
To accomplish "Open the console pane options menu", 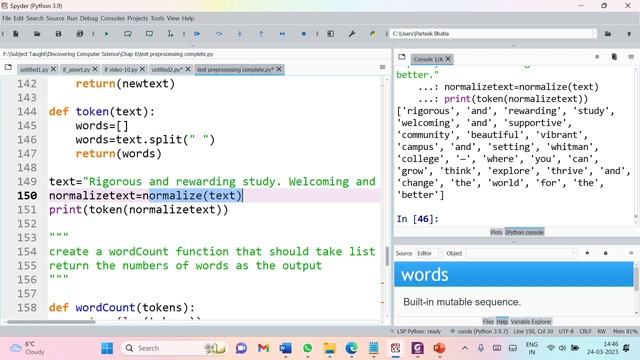I will (631, 57).
